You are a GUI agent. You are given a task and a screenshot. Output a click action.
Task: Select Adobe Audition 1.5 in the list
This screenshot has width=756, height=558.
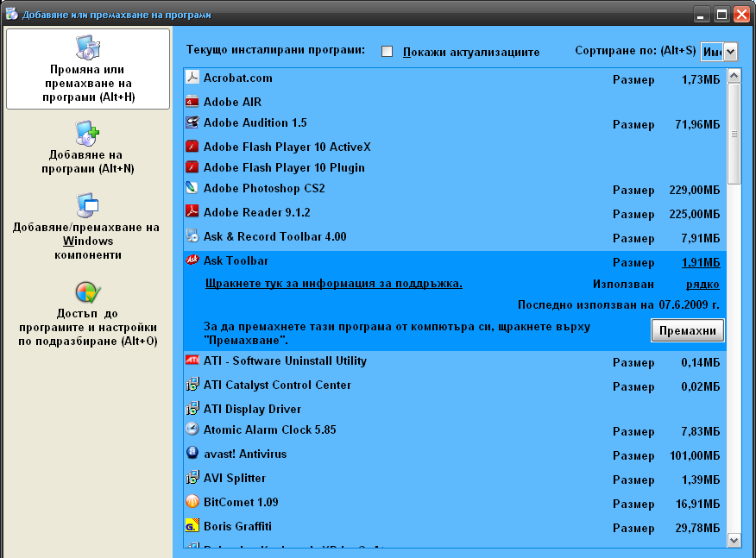[x=455, y=122]
